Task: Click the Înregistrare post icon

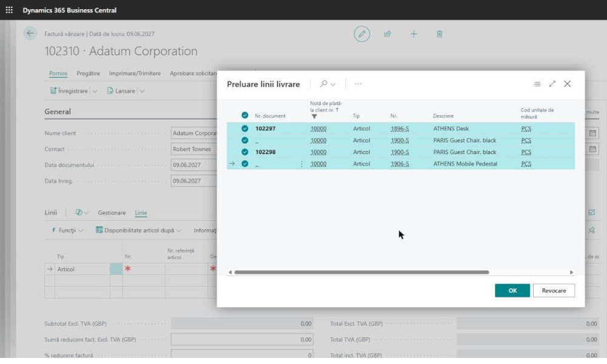Action: point(53,90)
